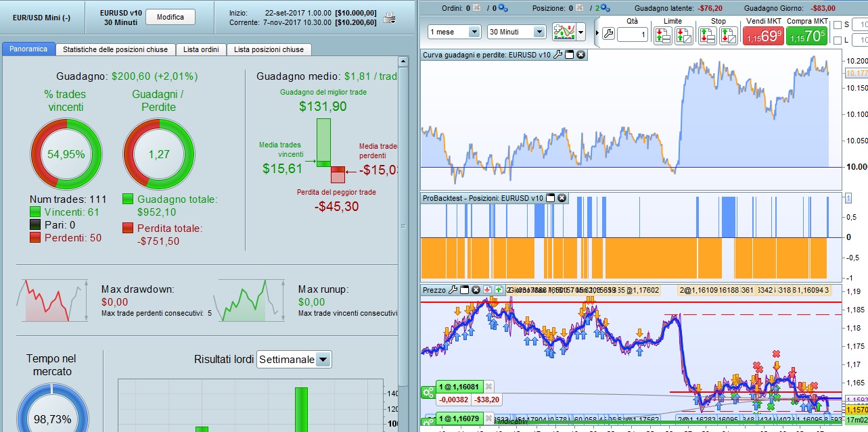This screenshot has width=868, height=432.
Task: Click the 17m02 candle countdown label
Action: pyautogui.click(x=856, y=420)
